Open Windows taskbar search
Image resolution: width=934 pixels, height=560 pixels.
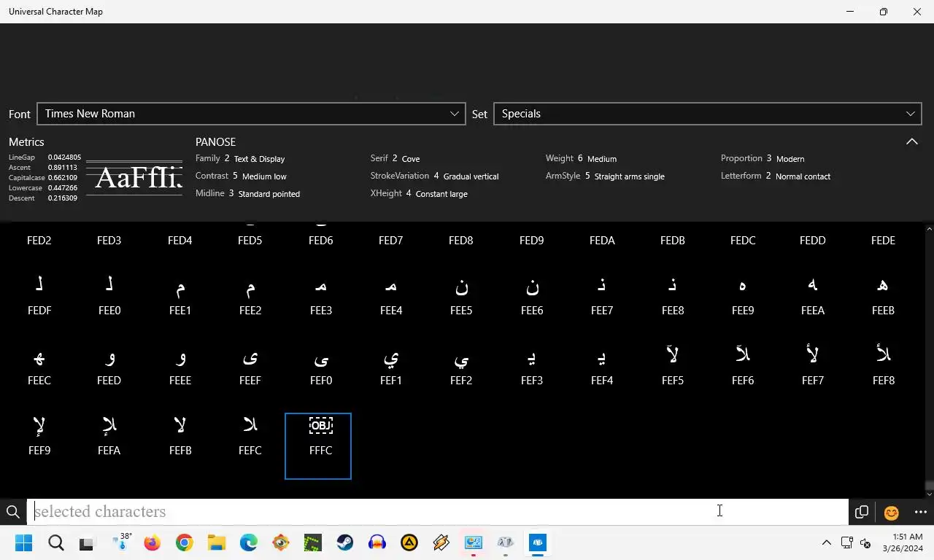click(x=56, y=543)
